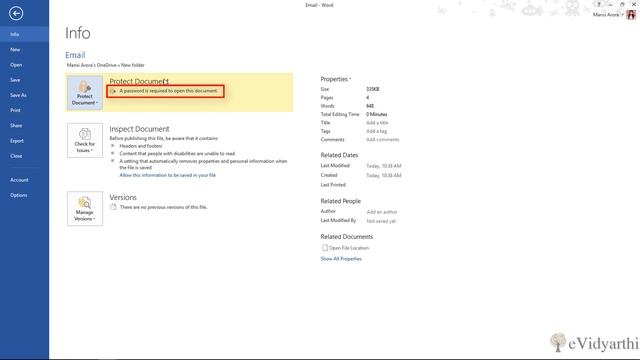
Task: Click Add a tag field
Action: pos(376,131)
